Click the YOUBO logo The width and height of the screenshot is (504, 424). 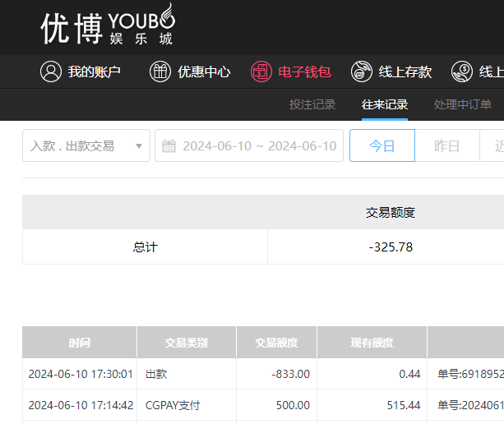pyautogui.click(x=108, y=25)
